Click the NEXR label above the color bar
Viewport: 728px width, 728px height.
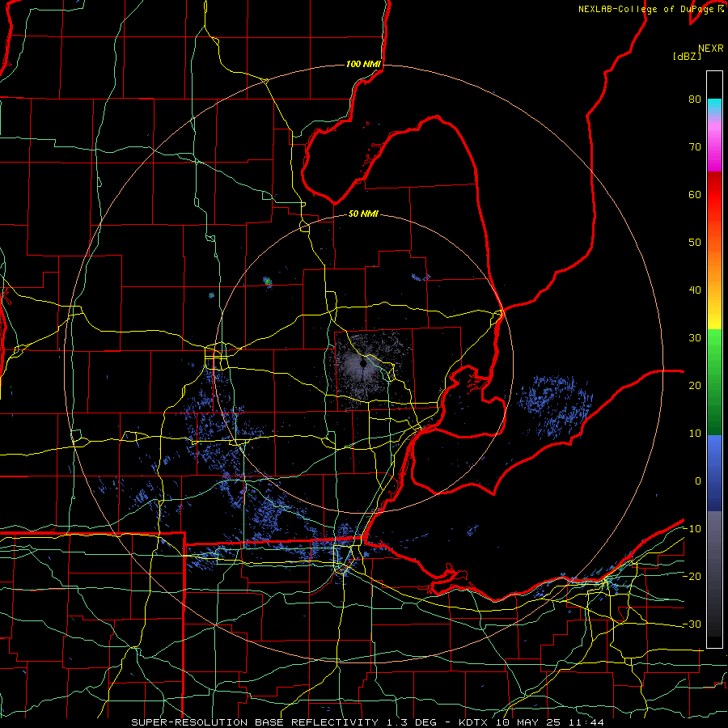[711, 49]
